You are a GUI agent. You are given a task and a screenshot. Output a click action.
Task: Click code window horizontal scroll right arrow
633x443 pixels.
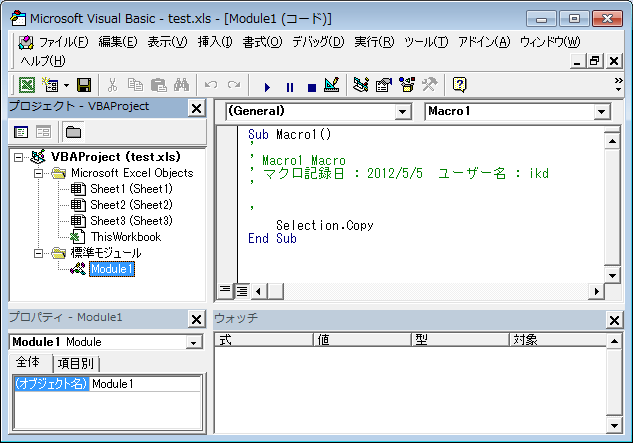click(x=596, y=291)
